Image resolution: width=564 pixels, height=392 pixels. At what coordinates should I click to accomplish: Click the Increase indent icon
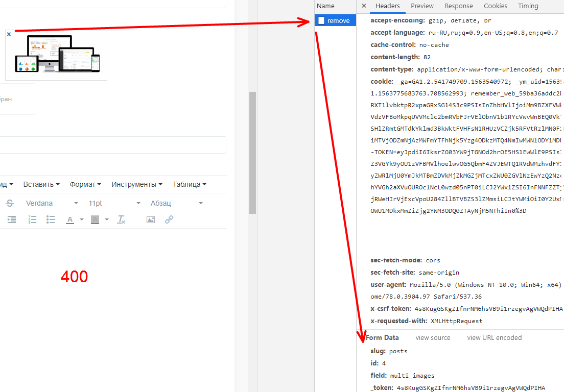11,219
